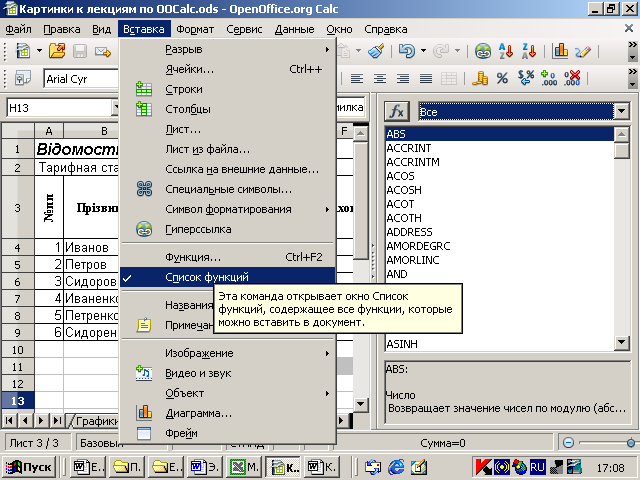Go to first sheet tab arrow
640x480 pixels.
click(x=9, y=420)
